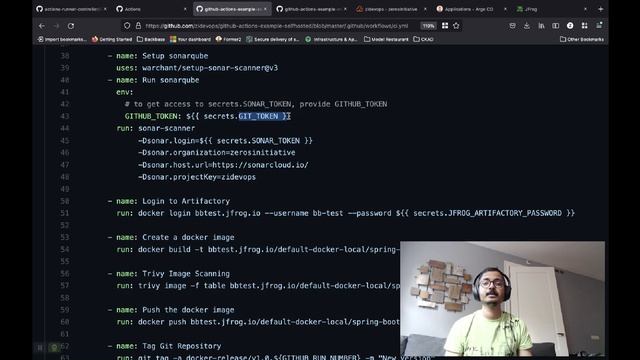Click the SONAR_TOKEN secret on line 45
The image size is (640, 360).
pos(276,141)
